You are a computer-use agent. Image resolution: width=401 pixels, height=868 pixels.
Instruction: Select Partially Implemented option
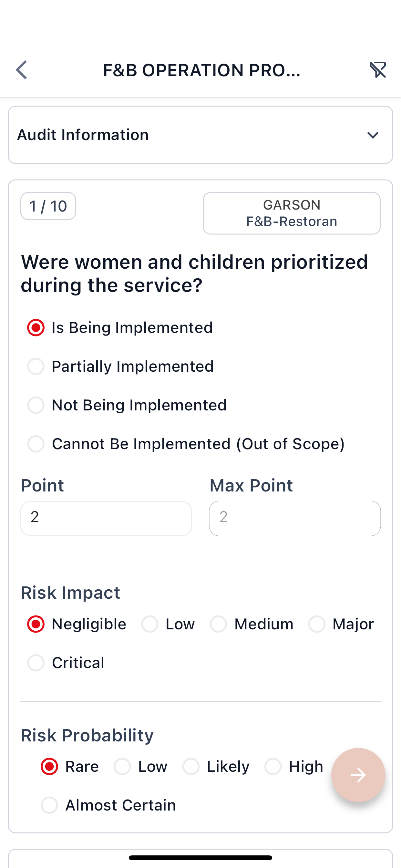[x=36, y=367]
